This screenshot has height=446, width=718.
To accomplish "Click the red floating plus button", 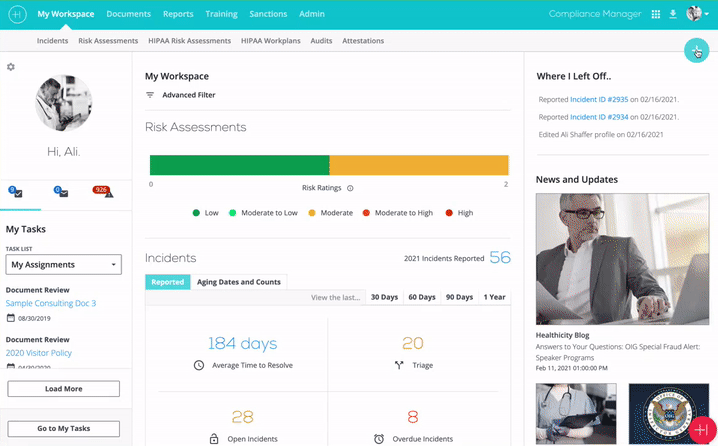I will 701,429.
